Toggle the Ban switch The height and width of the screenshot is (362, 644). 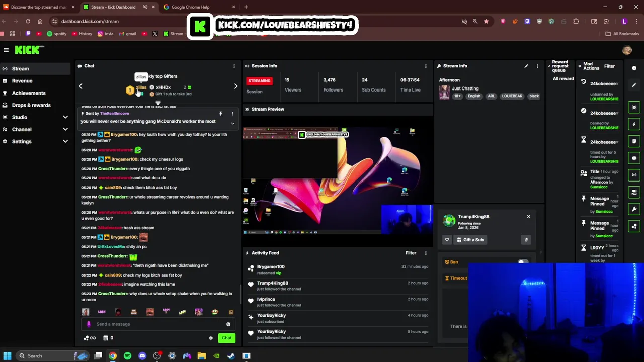523,262
